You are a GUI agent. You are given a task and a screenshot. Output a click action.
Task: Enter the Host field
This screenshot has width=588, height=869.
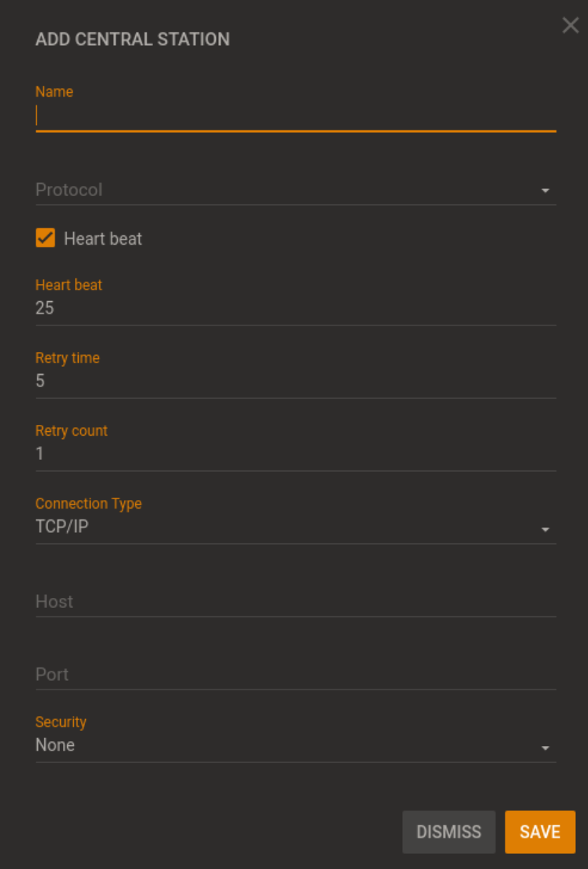(286, 602)
